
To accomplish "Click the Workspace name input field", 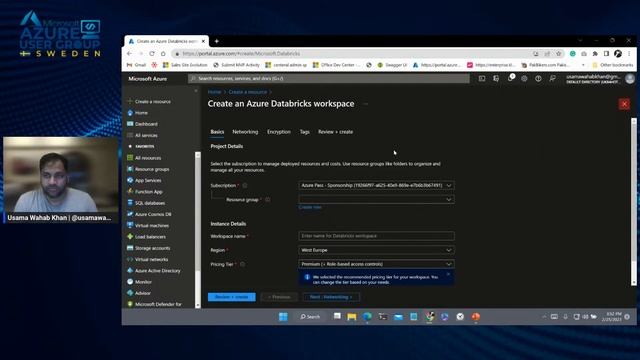I will click(x=376, y=236).
